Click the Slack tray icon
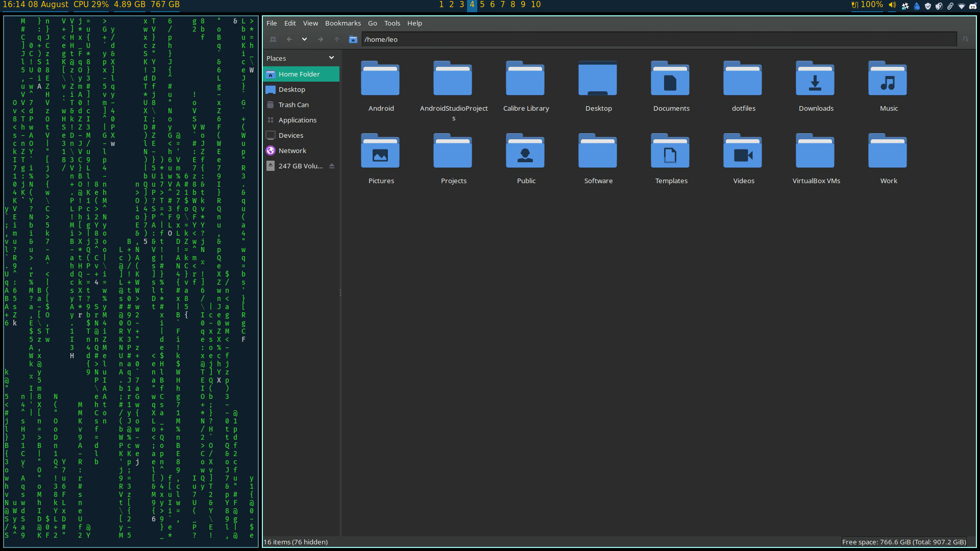The height and width of the screenshot is (551, 980). tap(905, 6)
